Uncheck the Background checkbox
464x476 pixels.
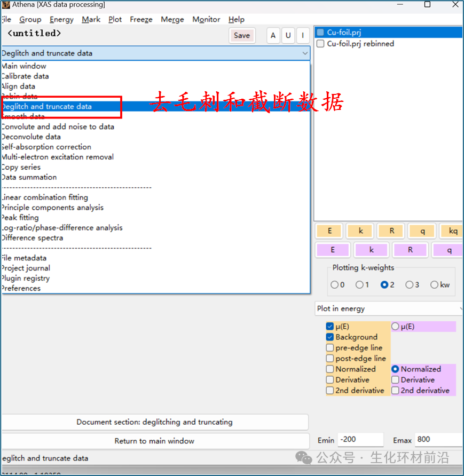coord(330,337)
